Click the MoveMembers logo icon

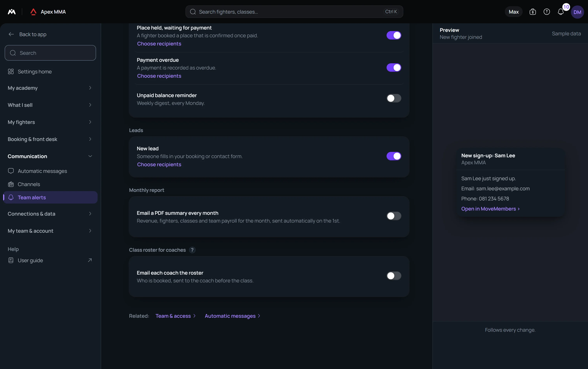tap(12, 12)
